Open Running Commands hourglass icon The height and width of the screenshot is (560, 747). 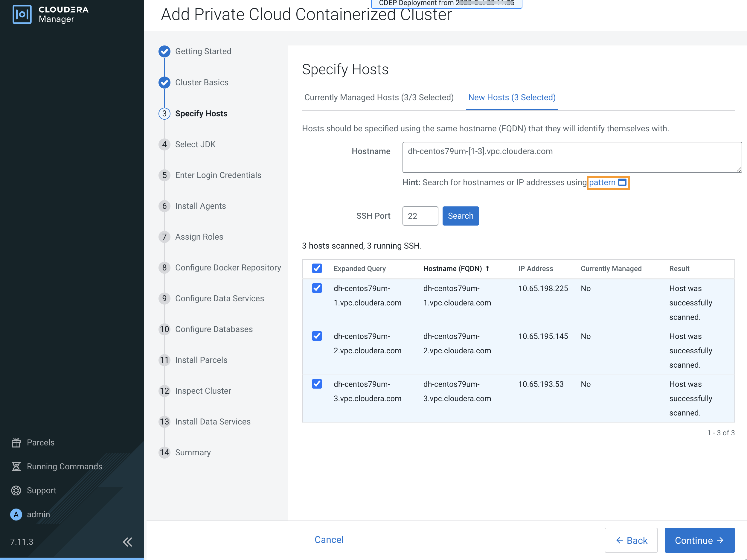pos(16,466)
